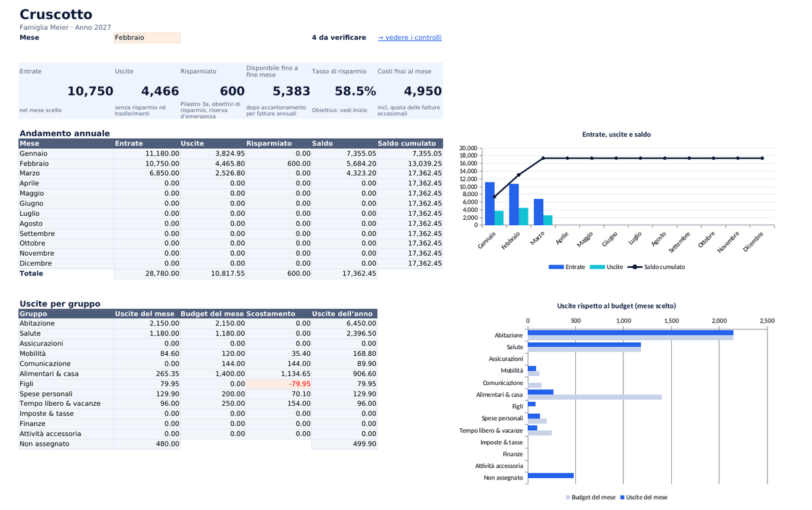812x510 pixels.
Task: Select the cumulative balance cell 13,039.25
Action: tap(409, 164)
